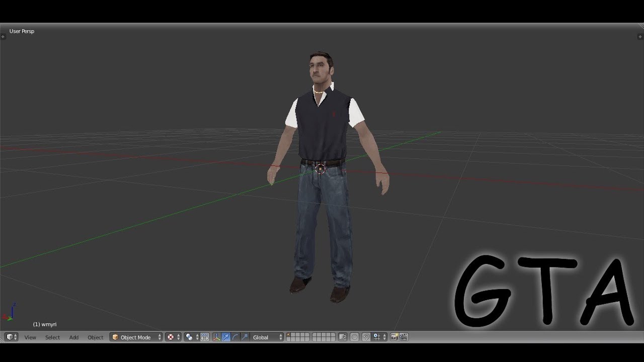Toggle manipulate center points option
The width and height of the screenshot is (644, 362).
(x=205, y=337)
